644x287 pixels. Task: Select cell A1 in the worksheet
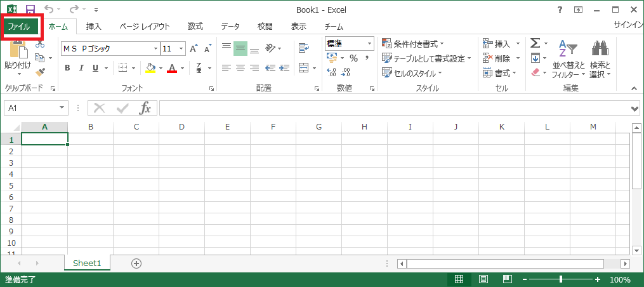pyautogui.click(x=44, y=139)
